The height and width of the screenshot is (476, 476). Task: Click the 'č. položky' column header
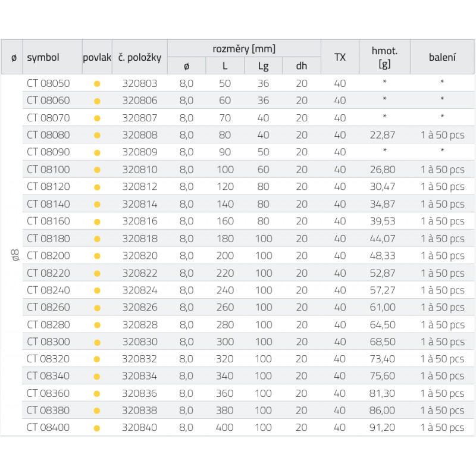pyautogui.click(x=140, y=57)
